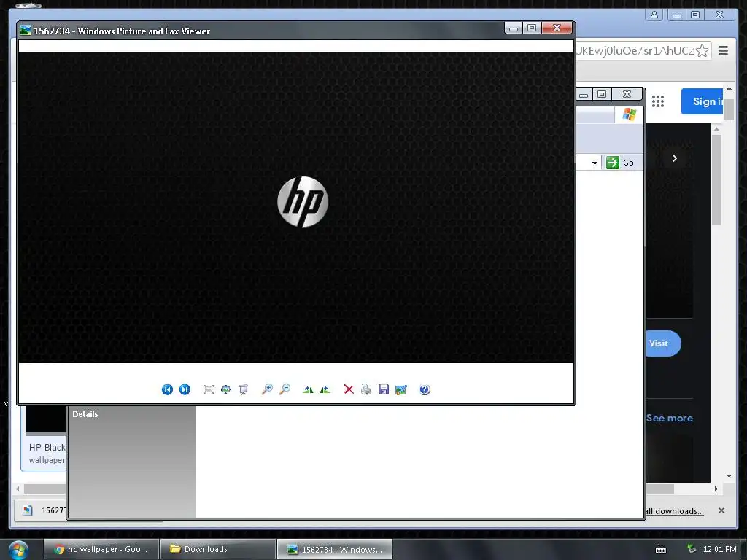
Task: Select the HP Black wallpaper thumbnail
Action: pyautogui.click(x=46, y=419)
